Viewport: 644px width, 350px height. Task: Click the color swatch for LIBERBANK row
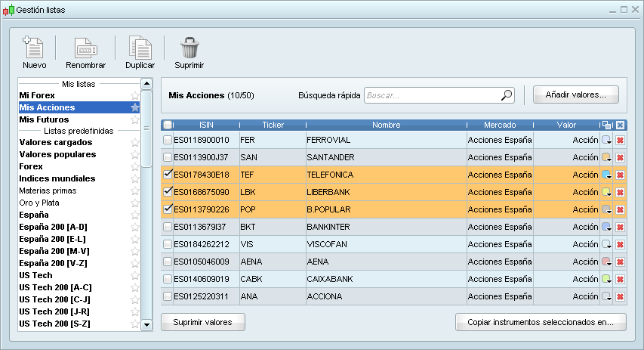(x=606, y=192)
